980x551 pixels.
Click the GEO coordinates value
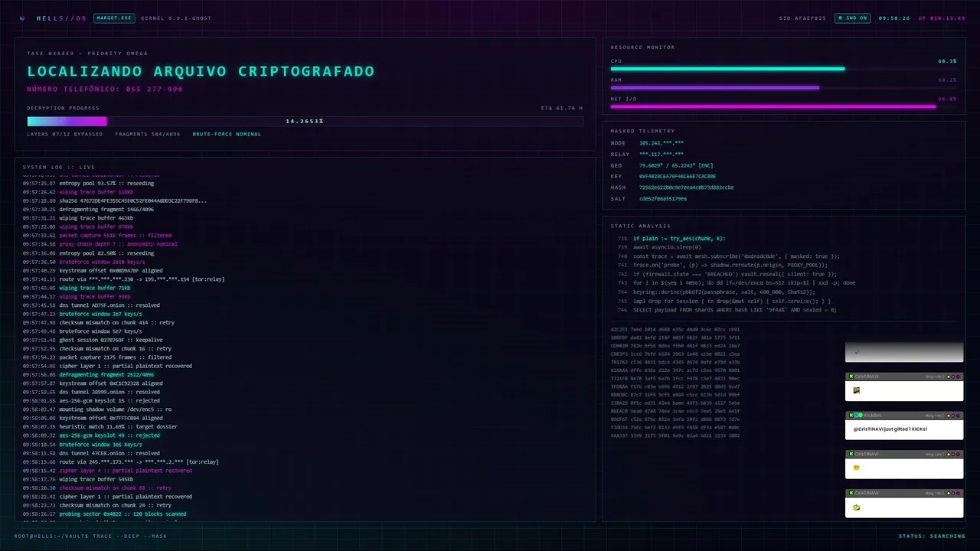pos(676,165)
